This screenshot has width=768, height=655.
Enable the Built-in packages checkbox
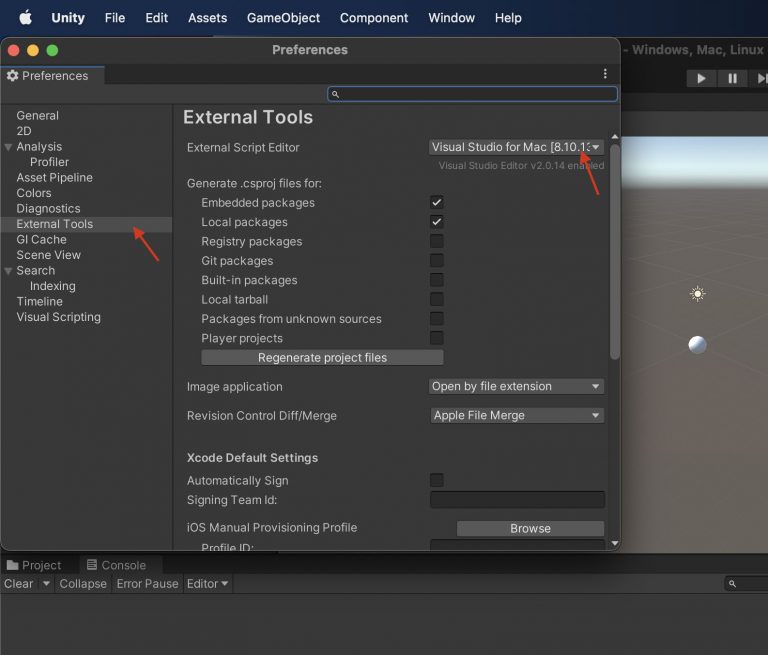point(436,280)
